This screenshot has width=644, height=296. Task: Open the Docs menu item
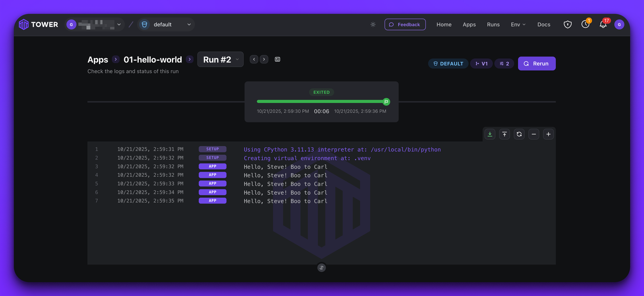click(543, 25)
